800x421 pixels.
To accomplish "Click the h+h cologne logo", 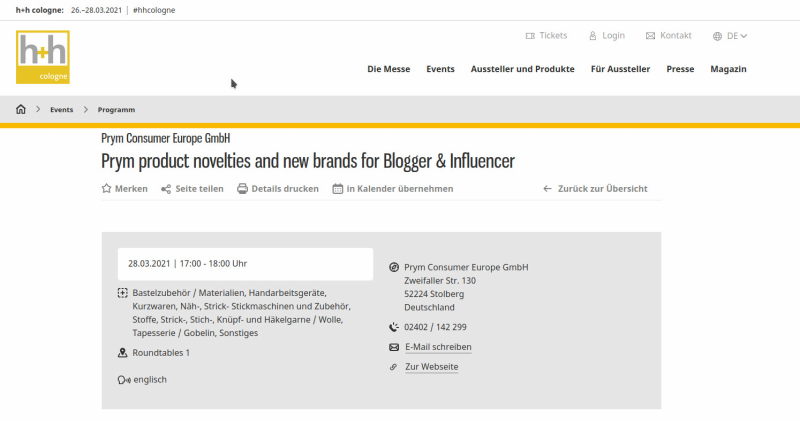I will click(43, 57).
